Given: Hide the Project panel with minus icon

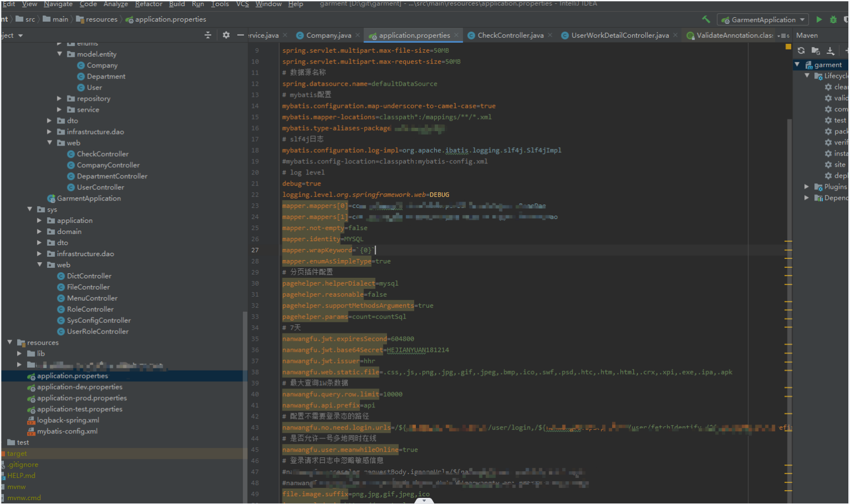Looking at the screenshot, I should tap(240, 35).
